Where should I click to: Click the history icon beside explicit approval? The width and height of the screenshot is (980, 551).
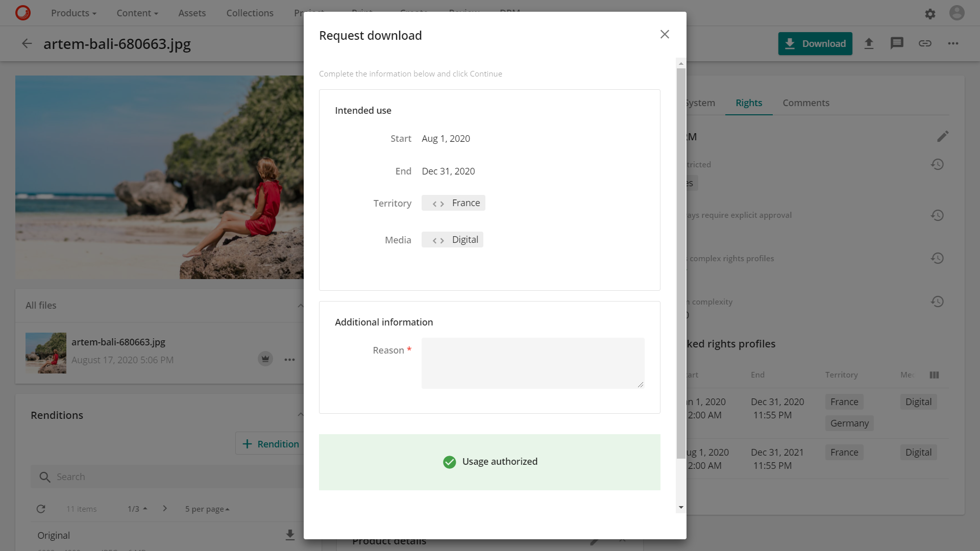click(937, 215)
